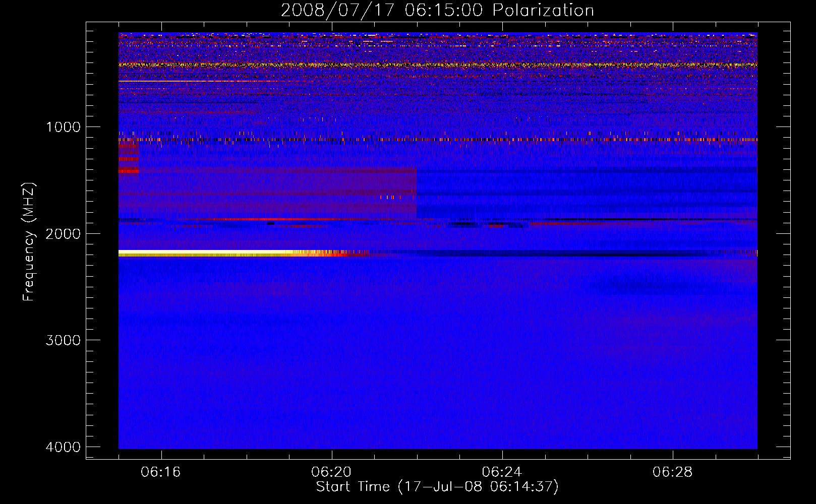The width and height of the screenshot is (816, 504).
Task: Click the 06:16 time tick label
Action: 161,472
